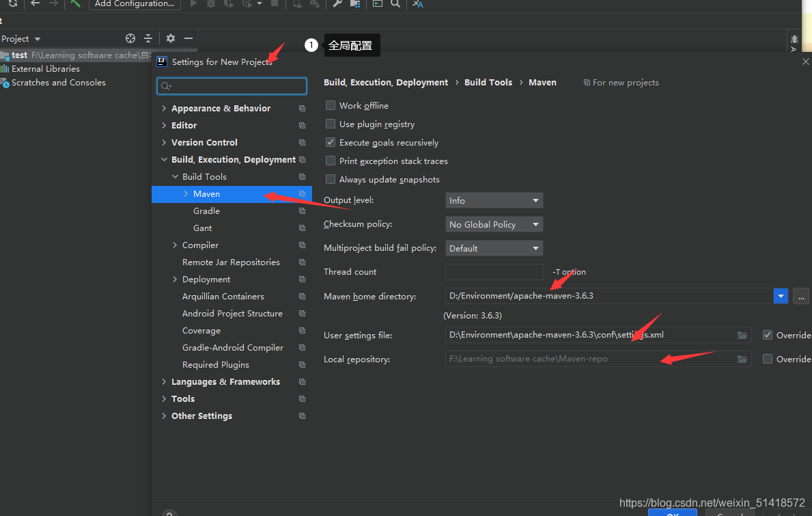The width and height of the screenshot is (812, 516).
Task: Click the User settings file path field
Action: 590,335
